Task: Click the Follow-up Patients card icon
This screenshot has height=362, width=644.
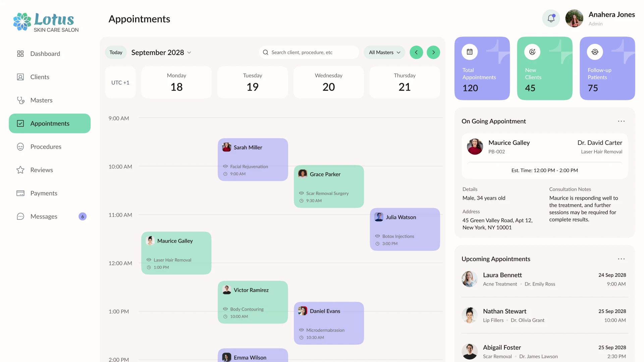Action: (x=595, y=52)
